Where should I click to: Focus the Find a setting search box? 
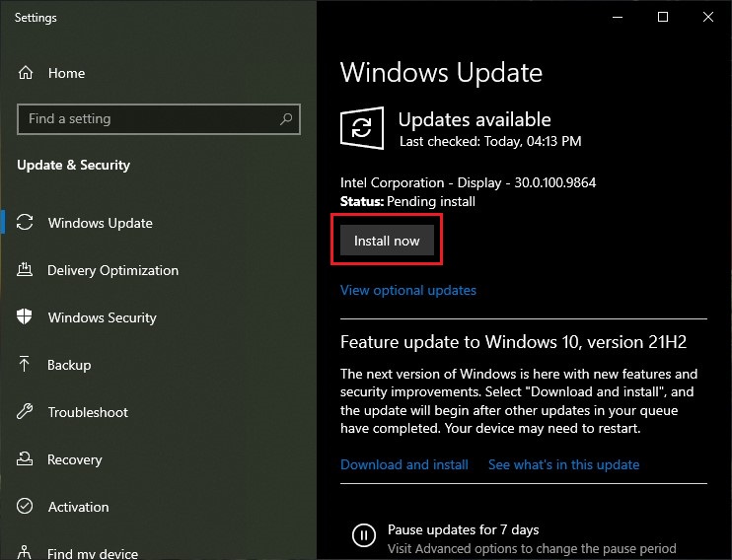pyautogui.click(x=159, y=119)
